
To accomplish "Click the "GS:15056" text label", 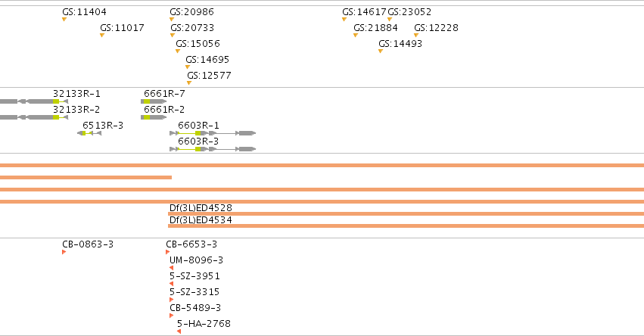I will click(x=198, y=44).
